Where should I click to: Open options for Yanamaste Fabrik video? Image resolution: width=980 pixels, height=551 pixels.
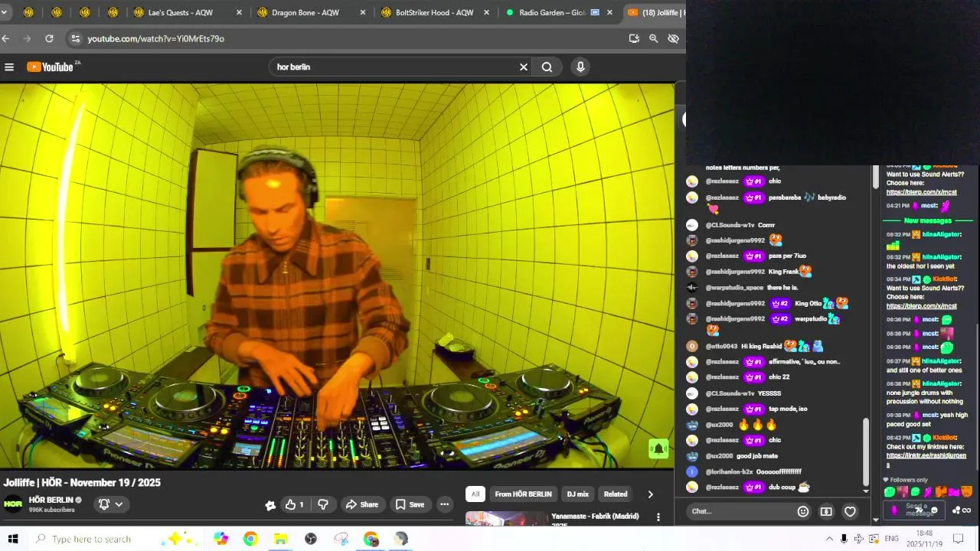coord(658,517)
